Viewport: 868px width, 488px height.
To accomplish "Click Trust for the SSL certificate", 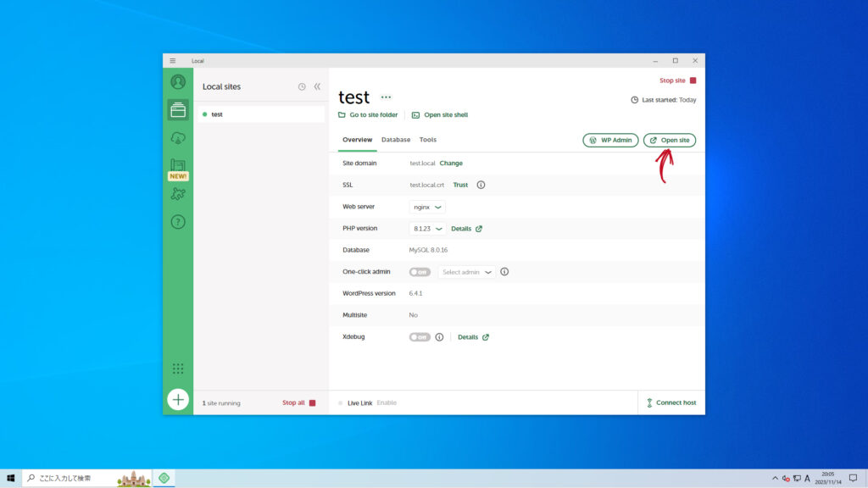I will 460,185.
